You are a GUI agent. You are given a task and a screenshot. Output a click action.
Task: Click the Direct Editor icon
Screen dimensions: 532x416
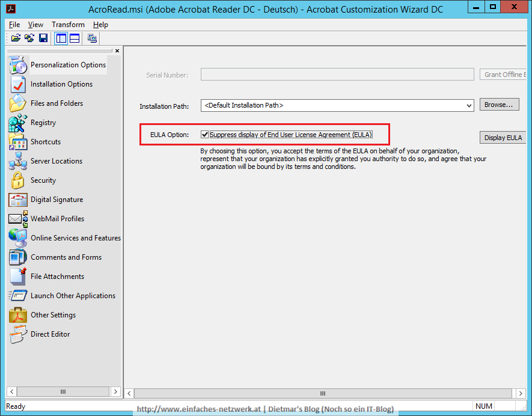click(x=18, y=334)
